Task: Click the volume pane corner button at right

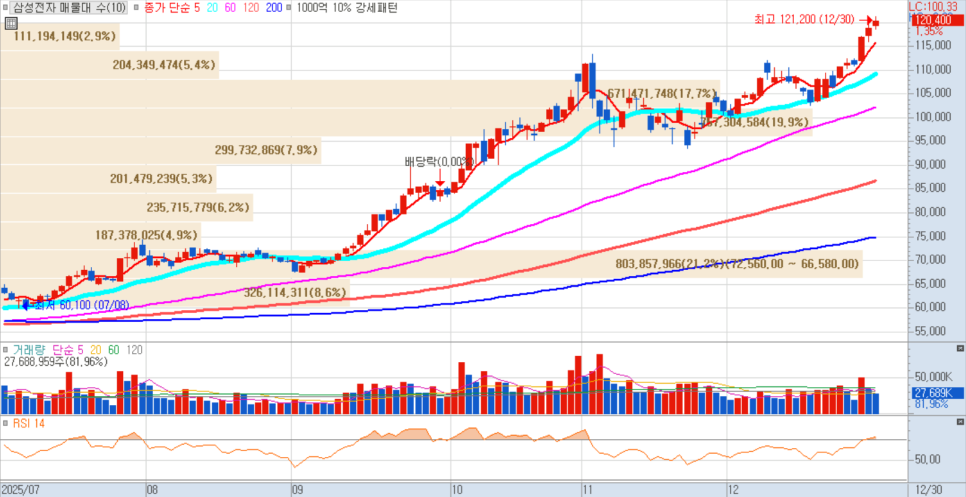Action: (x=960, y=349)
